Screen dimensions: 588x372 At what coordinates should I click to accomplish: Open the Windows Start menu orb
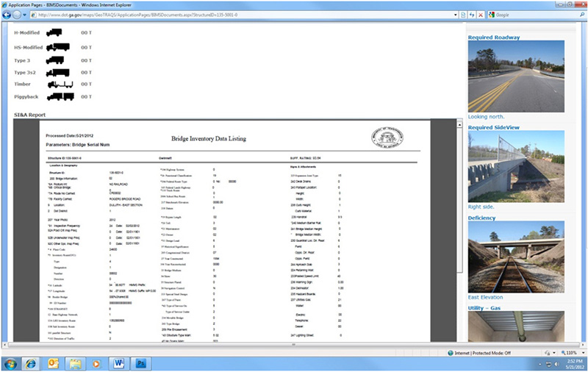click(x=10, y=364)
